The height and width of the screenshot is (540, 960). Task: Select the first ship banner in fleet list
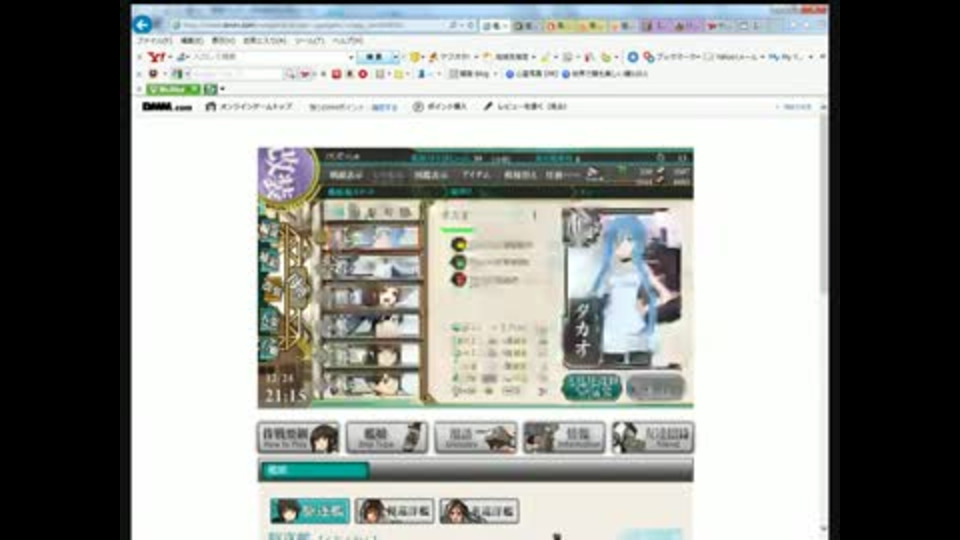(372, 237)
